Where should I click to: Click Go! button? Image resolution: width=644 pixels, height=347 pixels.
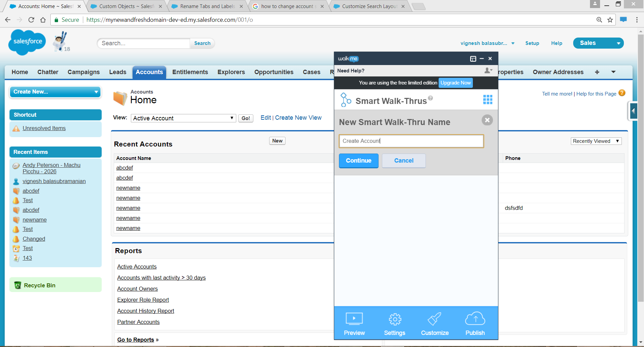[246, 118]
